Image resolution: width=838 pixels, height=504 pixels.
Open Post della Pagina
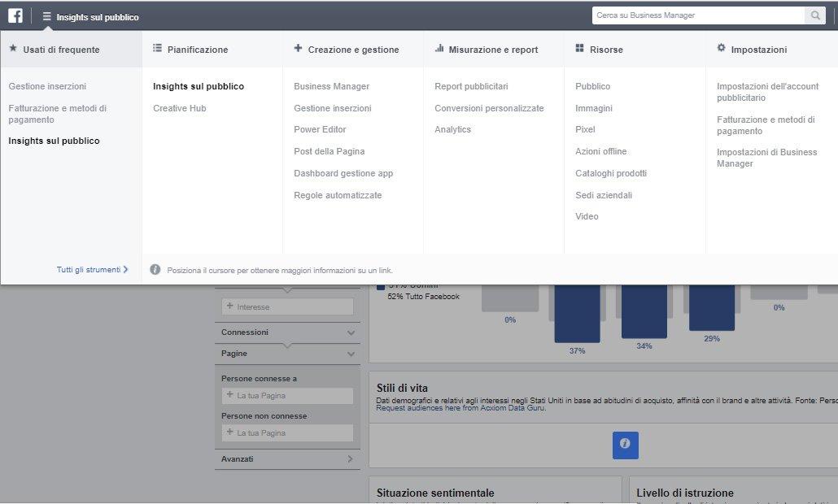(330, 152)
